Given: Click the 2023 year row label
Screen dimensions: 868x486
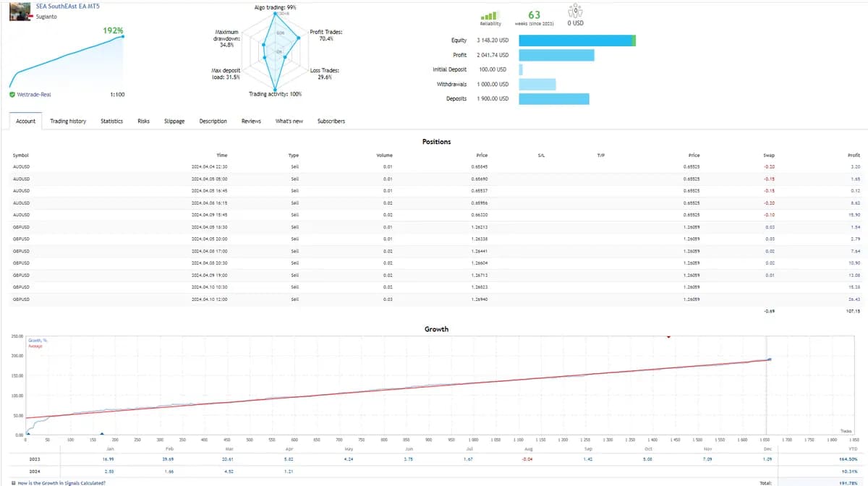Looking at the screenshot, I should click(x=34, y=459).
